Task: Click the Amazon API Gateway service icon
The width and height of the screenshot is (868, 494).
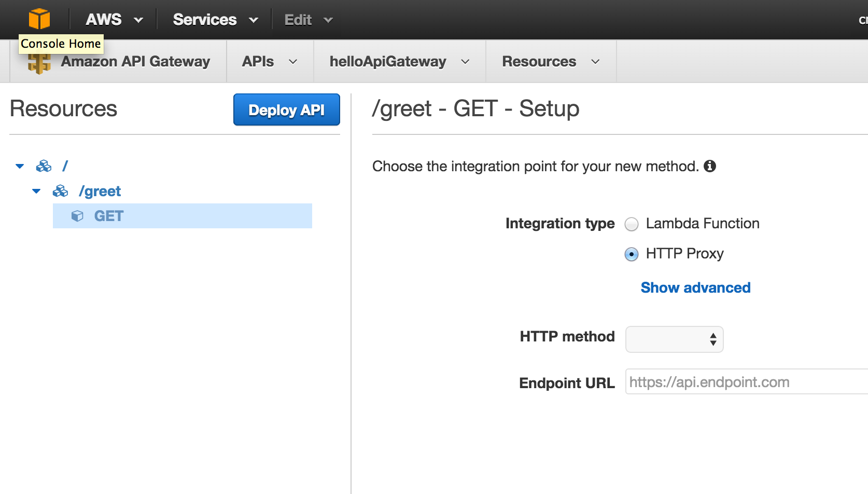Action: pos(39,64)
